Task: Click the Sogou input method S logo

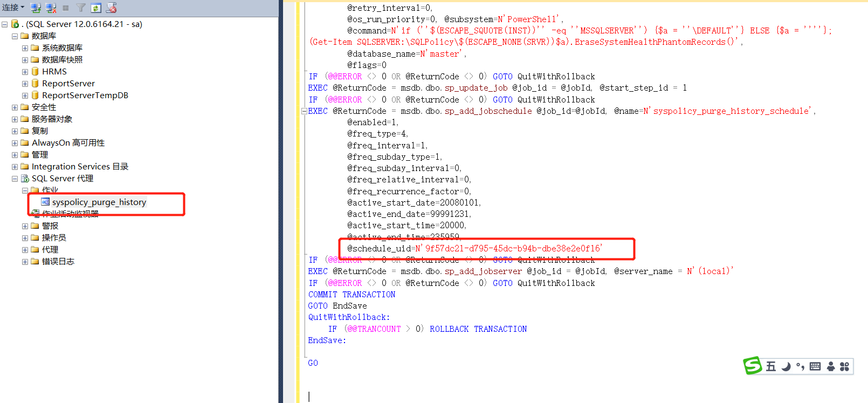Action: 753,366
